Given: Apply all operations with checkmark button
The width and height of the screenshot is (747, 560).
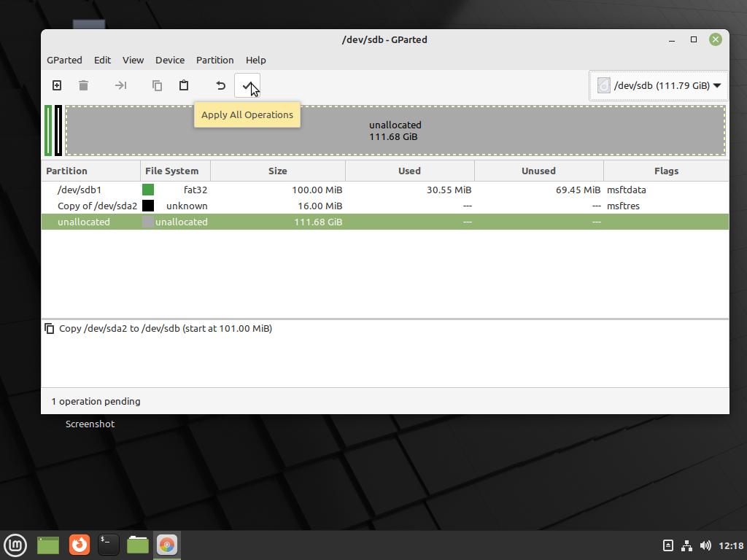Looking at the screenshot, I should coord(247,85).
